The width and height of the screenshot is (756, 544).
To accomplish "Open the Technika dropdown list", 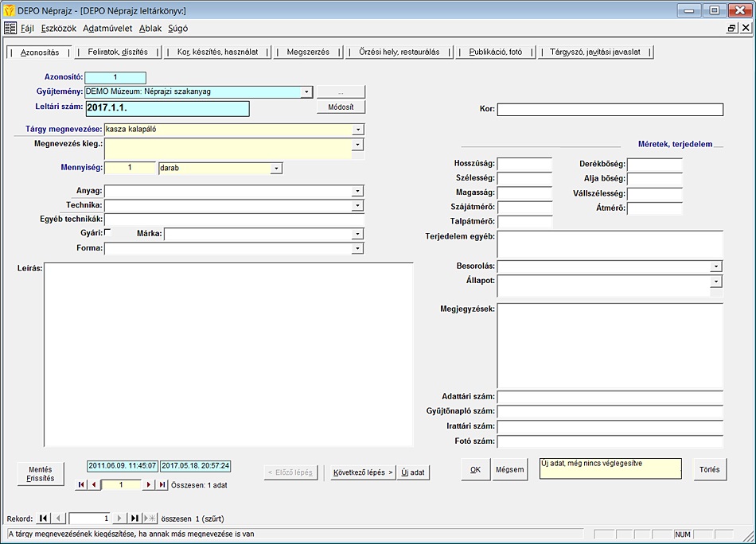I will click(357, 206).
